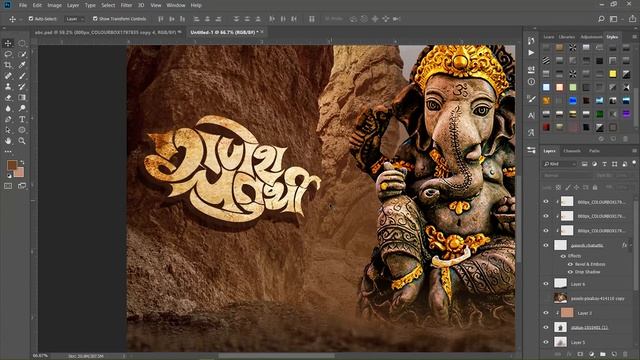The image size is (640, 360).
Task: Open the Styles panel flyout menu
Action: click(634, 37)
